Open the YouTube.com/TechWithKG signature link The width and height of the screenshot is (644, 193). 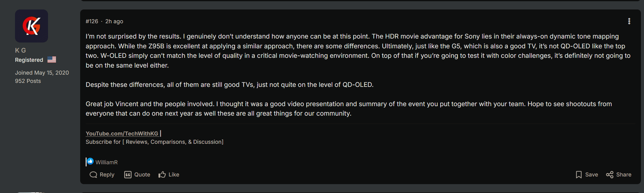tap(122, 134)
